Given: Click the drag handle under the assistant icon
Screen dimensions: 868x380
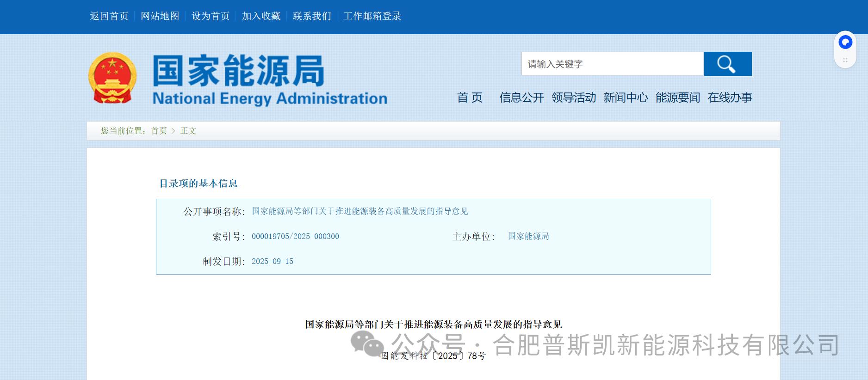Looking at the screenshot, I should pyautogui.click(x=845, y=60).
